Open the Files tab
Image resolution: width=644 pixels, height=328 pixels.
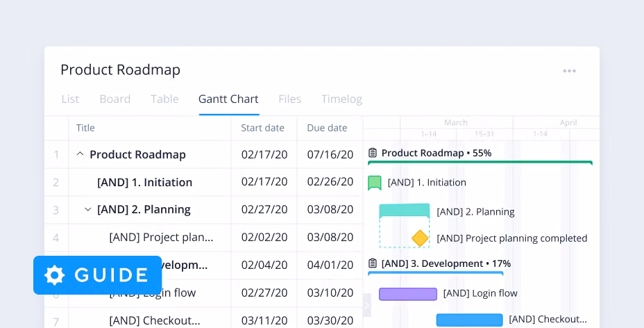tap(289, 99)
